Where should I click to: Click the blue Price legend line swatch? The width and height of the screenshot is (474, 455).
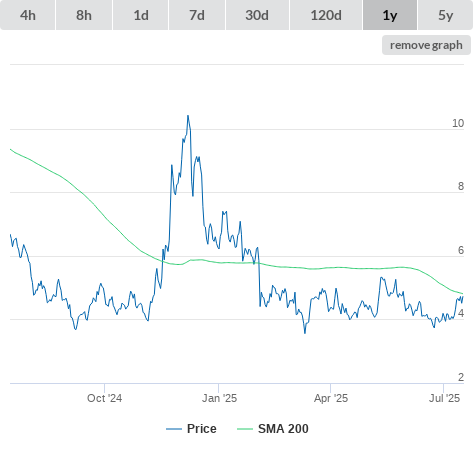click(174, 429)
